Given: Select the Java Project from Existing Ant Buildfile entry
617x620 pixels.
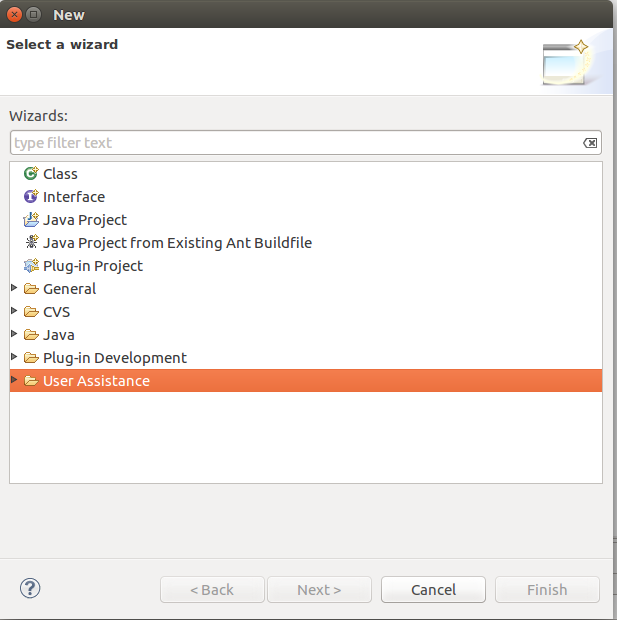Looking at the screenshot, I should [x=177, y=243].
